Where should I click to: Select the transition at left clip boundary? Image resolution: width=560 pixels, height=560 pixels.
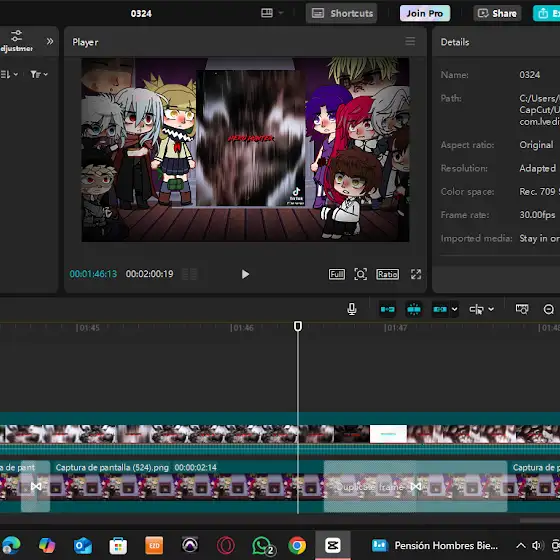36,486
